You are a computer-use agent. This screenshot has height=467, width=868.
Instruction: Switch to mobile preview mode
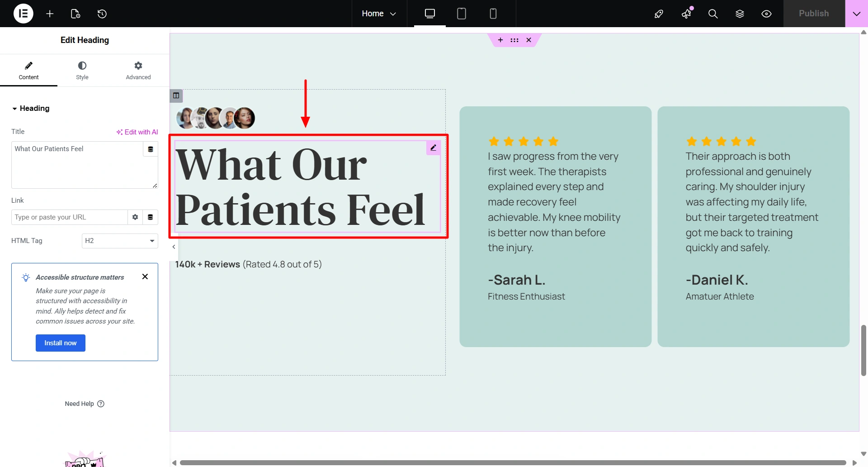coord(493,14)
